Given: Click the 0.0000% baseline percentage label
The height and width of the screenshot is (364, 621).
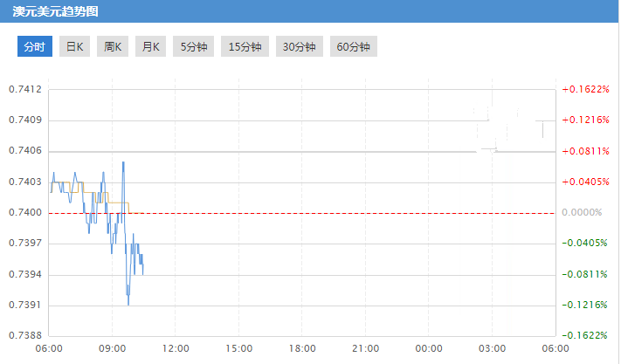Looking at the screenshot, I should tap(582, 213).
